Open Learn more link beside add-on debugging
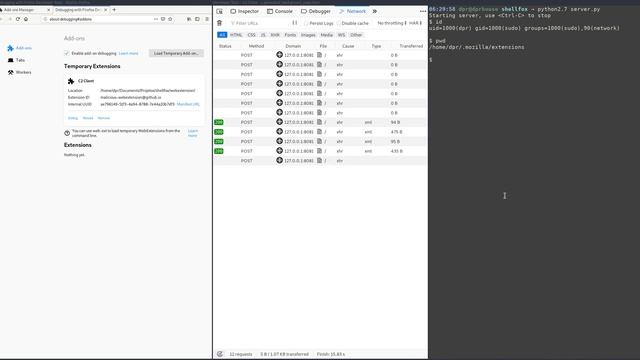The image size is (640, 360). pyautogui.click(x=128, y=53)
